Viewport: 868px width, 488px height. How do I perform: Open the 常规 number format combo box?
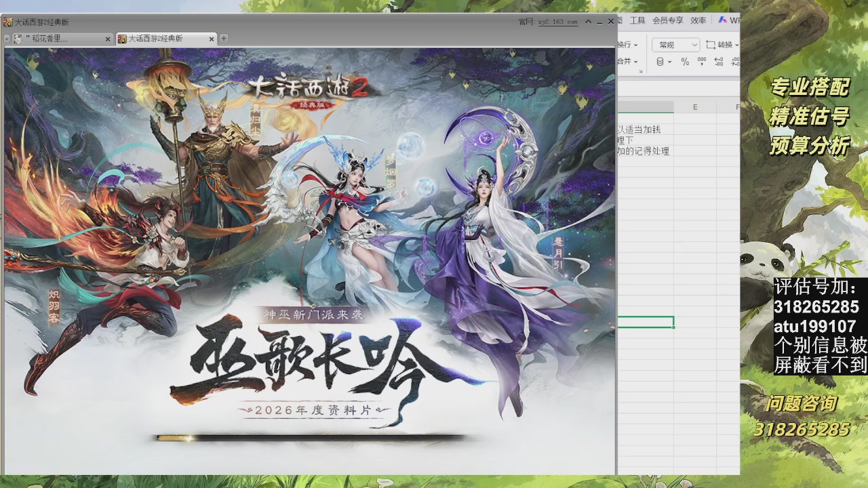point(675,45)
